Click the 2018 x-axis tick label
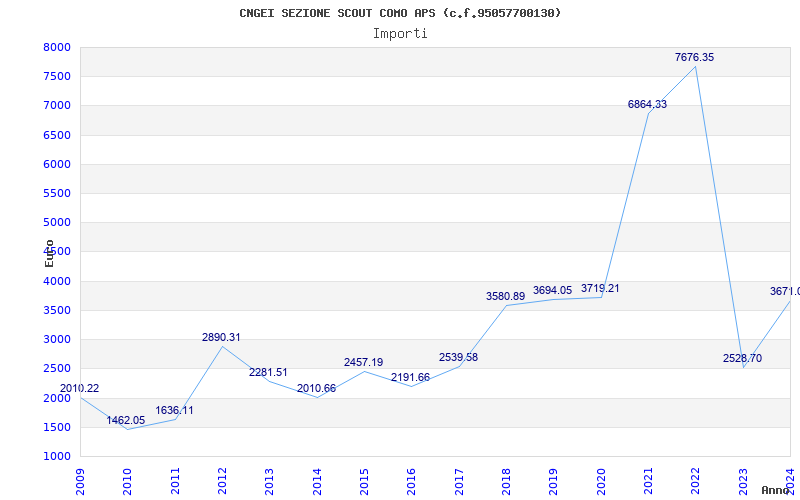Viewport: 800px width, 500px height. pyautogui.click(x=506, y=481)
